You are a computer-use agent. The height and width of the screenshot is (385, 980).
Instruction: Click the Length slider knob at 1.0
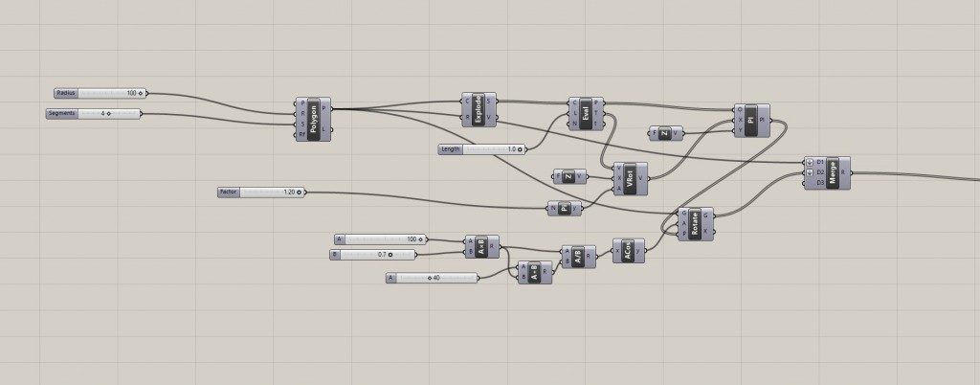(521, 149)
